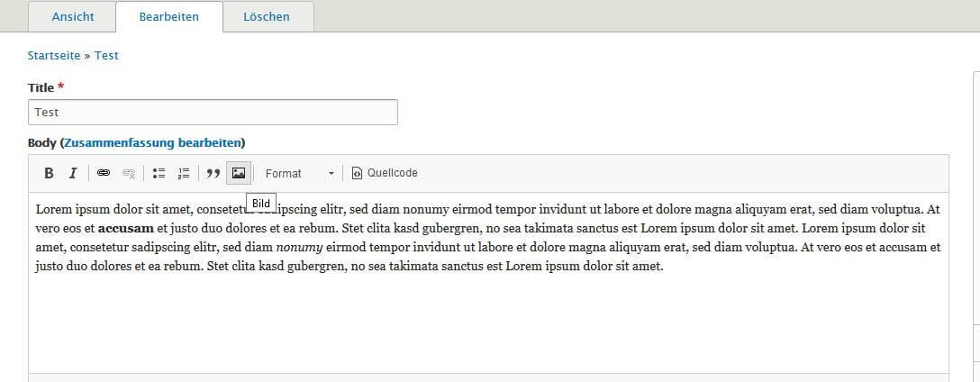Select the Bearbeiten tab

point(168,17)
